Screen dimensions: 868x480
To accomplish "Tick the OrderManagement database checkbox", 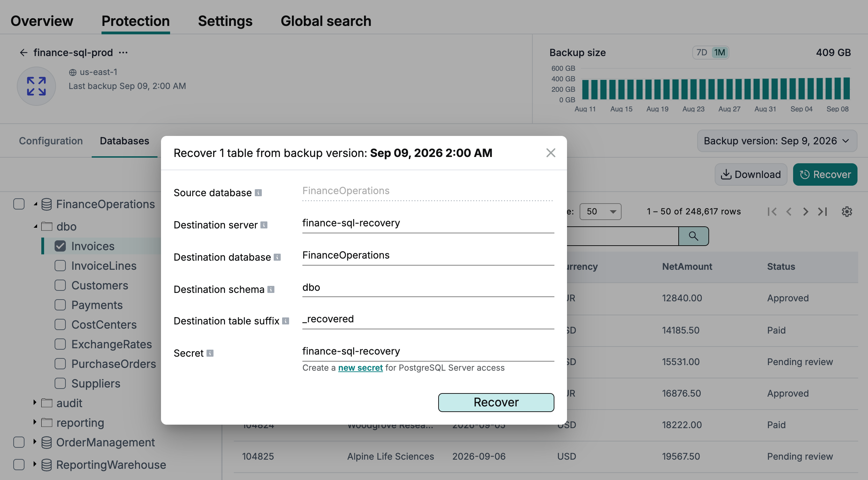I will (19, 443).
